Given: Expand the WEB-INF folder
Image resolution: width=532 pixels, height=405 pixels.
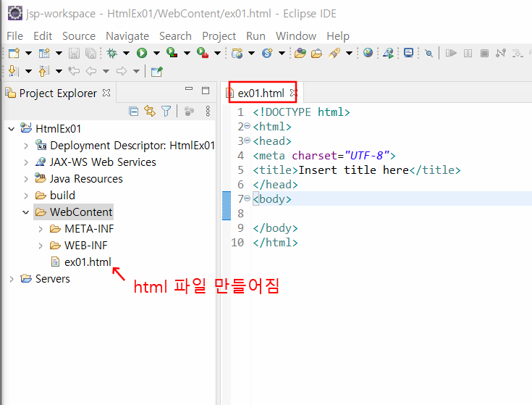Looking at the screenshot, I should tap(41, 246).
